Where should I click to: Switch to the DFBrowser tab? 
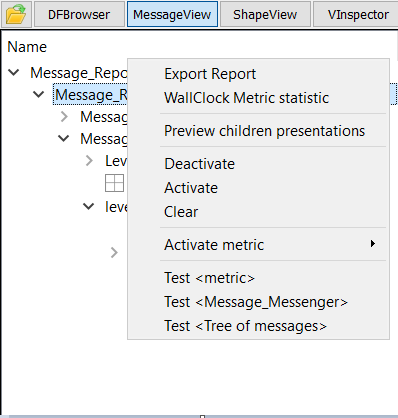79,14
